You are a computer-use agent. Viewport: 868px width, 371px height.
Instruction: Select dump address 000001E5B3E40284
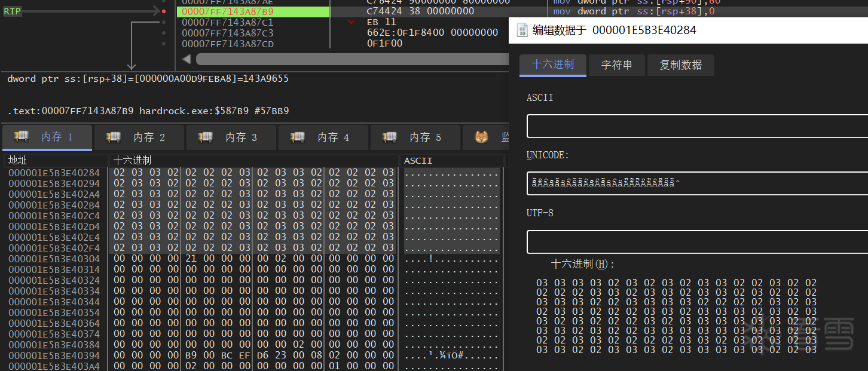[x=54, y=173]
